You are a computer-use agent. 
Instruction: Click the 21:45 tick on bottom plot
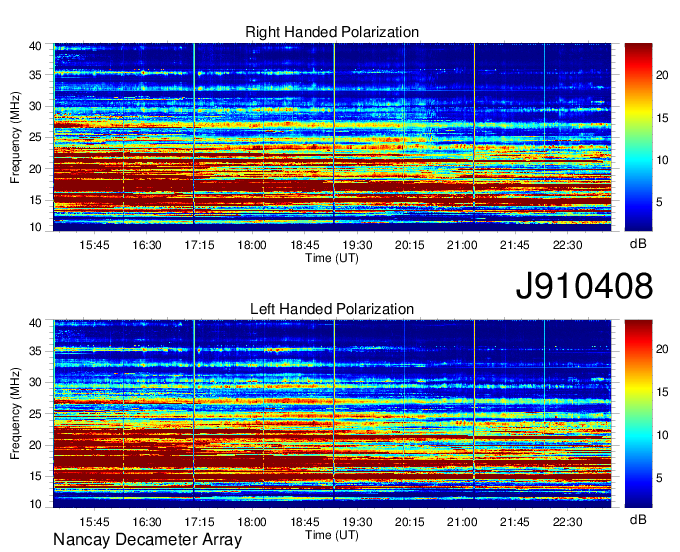[514, 522]
